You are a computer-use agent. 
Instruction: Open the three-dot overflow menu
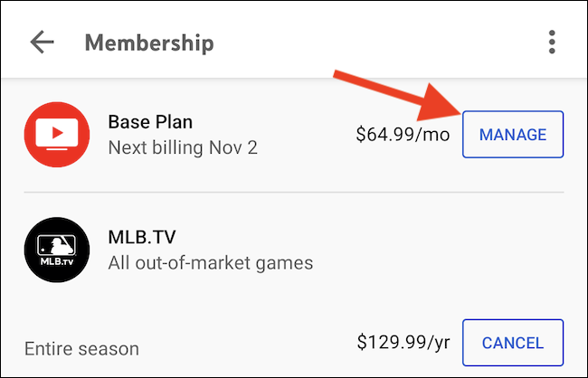point(552,43)
